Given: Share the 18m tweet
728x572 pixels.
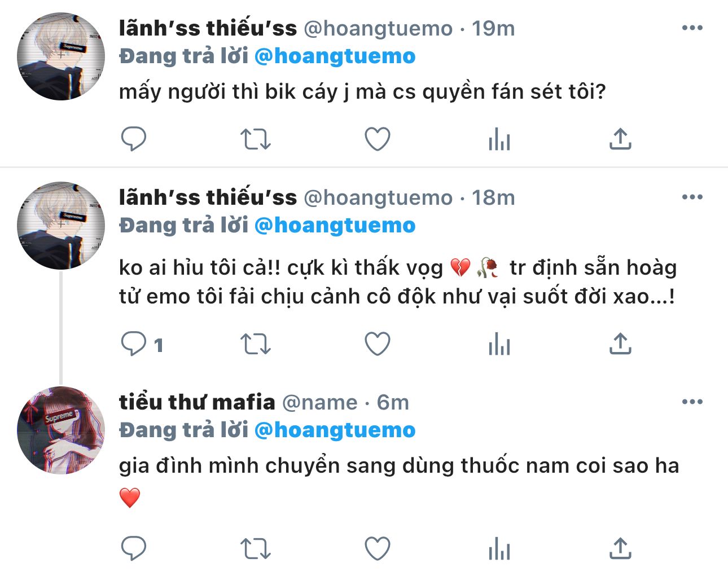Looking at the screenshot, I should point(620,344).
